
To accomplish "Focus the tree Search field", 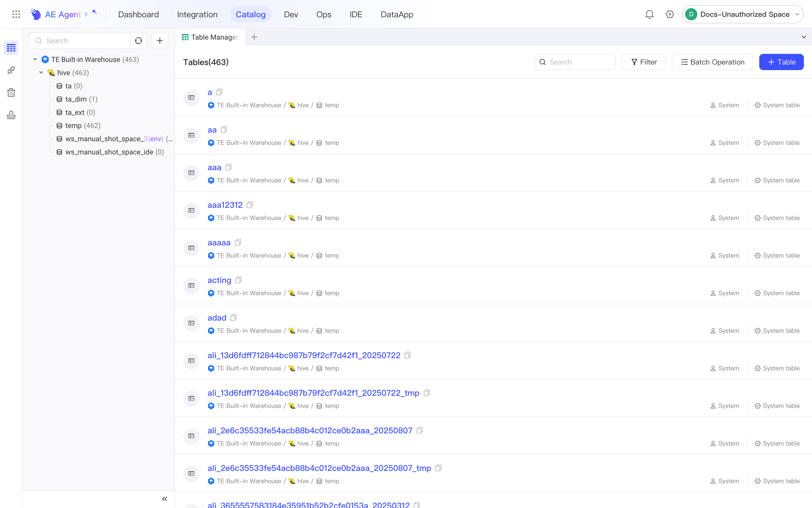I will (x=79, y=41).
